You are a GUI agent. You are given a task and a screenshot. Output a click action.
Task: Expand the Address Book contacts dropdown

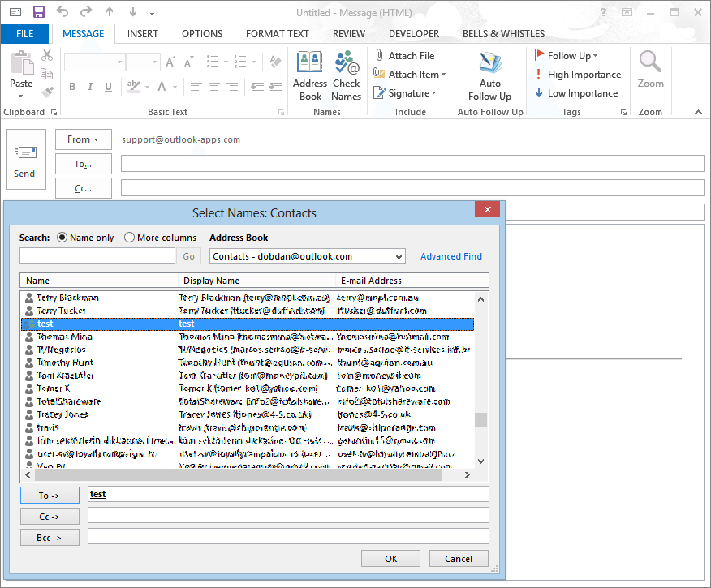tap(399, 256)
